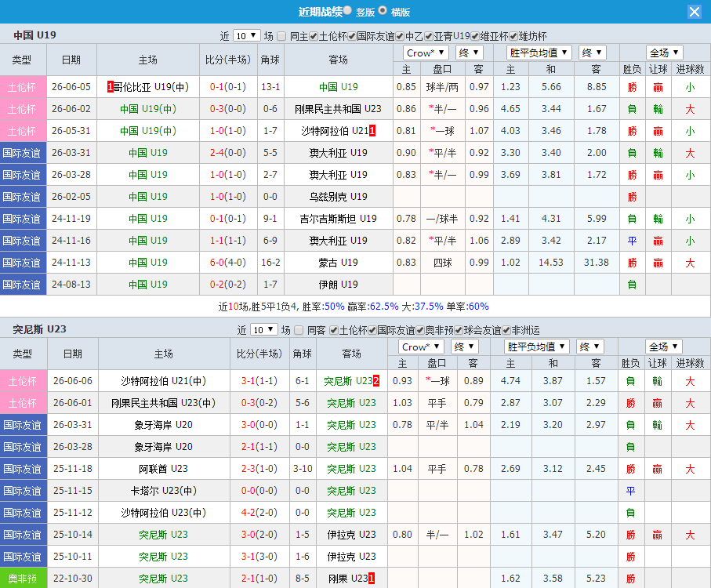This screenshot has height=588, width=711.
Task: Click 土伦杯 label on 26-06-05 row
Action: tap(22, 87)
